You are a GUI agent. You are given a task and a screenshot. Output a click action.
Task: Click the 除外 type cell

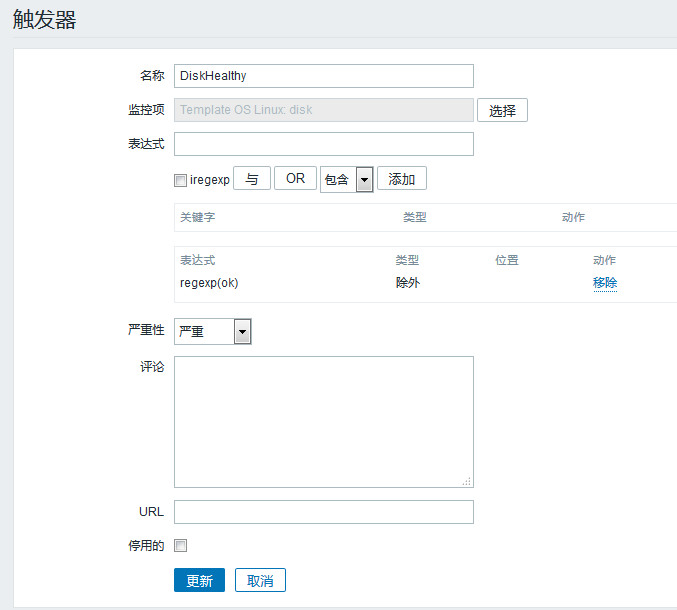(408, 283)
